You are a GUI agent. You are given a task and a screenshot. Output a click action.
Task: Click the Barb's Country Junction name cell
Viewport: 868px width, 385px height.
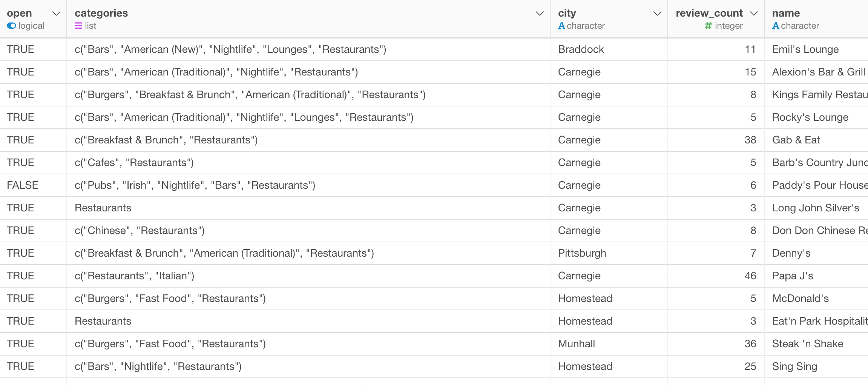(x=816, y=163)
